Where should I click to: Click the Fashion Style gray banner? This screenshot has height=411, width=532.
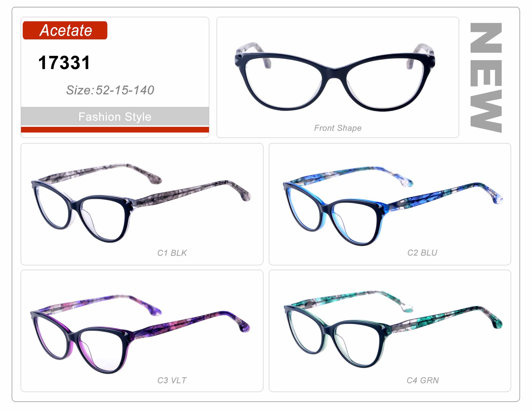click(115, 116)
